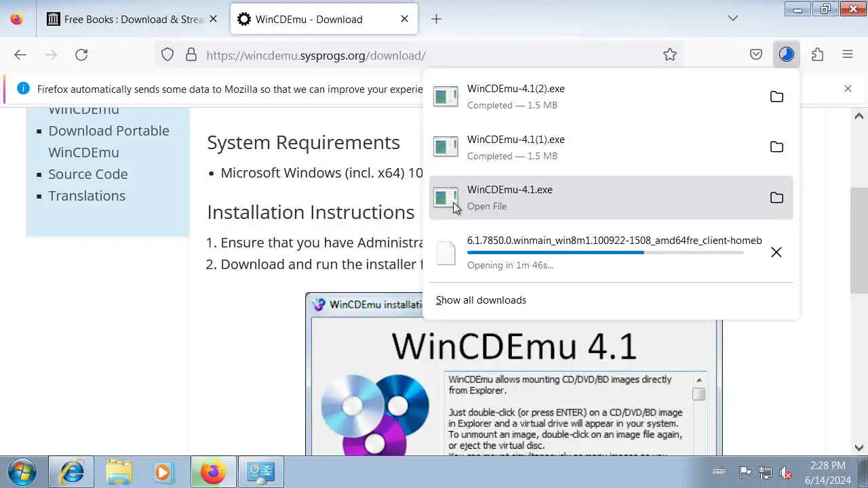Reload the current page
The height and width of the screenshot is (488, 868).
(x=81, y=55)
